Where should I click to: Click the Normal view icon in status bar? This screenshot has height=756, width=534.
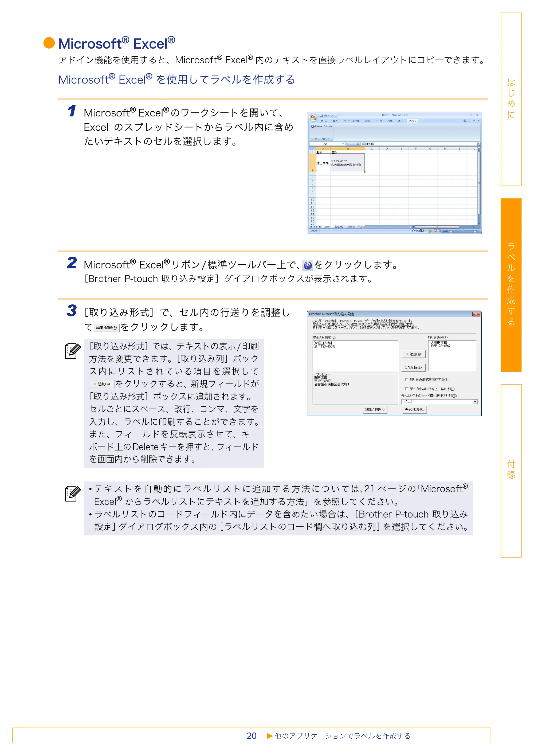(x=432, y=231)
